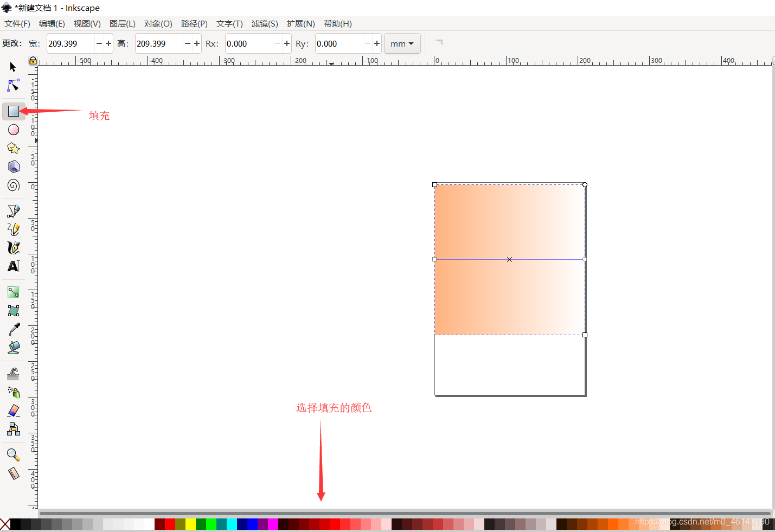The height and width of the screenshot is (532, 775).
Task: Increase the height value with plus
Action: point(197,43)
